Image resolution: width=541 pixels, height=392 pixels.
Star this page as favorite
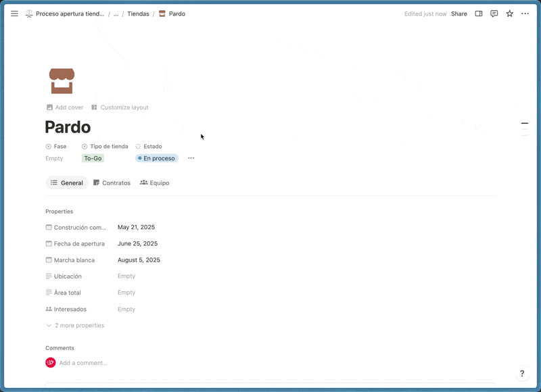point(510,14)
